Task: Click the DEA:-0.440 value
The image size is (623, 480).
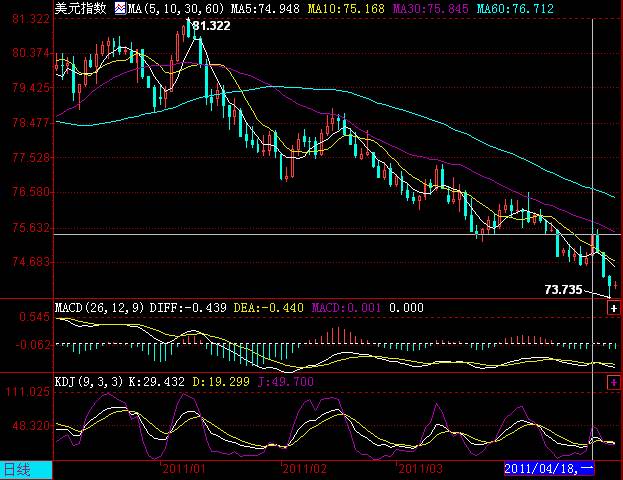Action: pos(269,308)
